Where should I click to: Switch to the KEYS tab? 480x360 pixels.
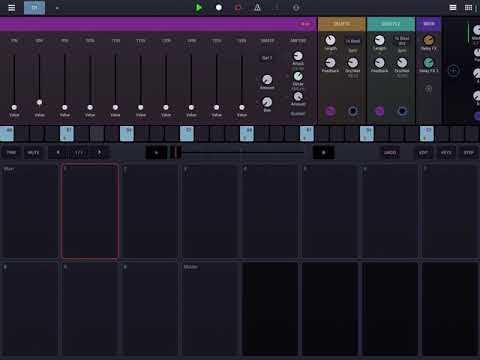pos(446,153)
